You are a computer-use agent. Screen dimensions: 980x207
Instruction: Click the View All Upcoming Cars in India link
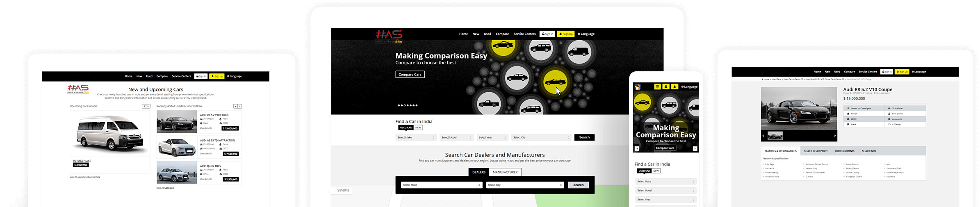tap(85, 177)
